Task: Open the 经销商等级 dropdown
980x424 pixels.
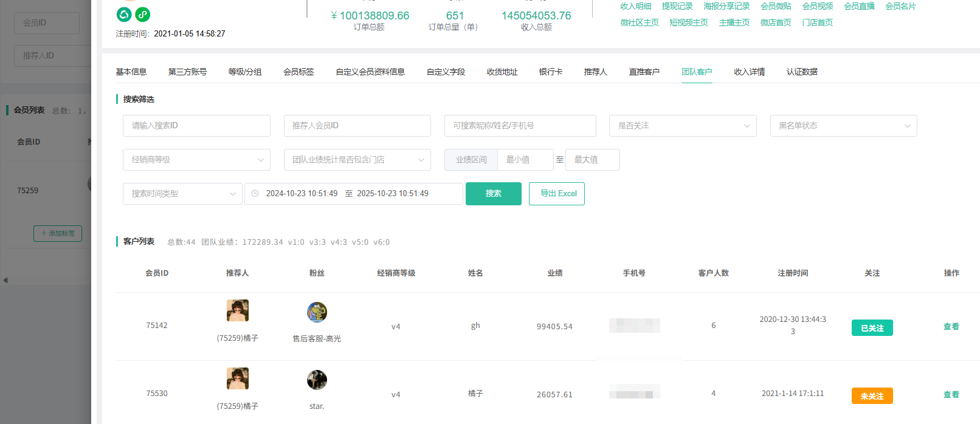Action: click(x=196, y=160)
